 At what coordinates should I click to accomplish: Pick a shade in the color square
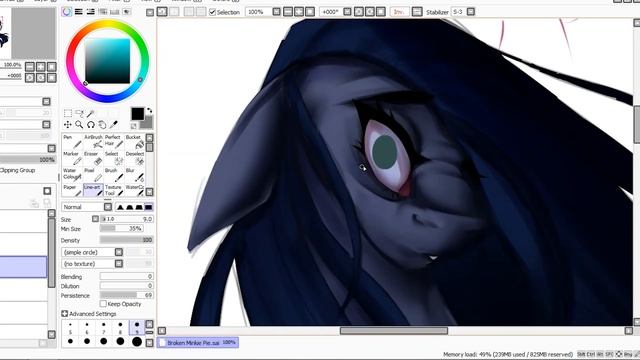tap(107, 61)
